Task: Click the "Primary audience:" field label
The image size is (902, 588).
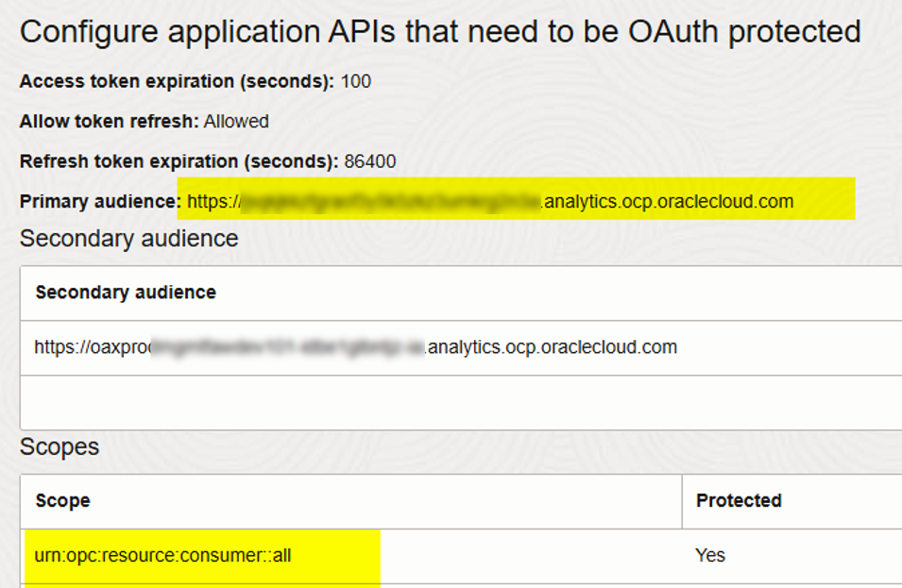Action: [99, 201]
